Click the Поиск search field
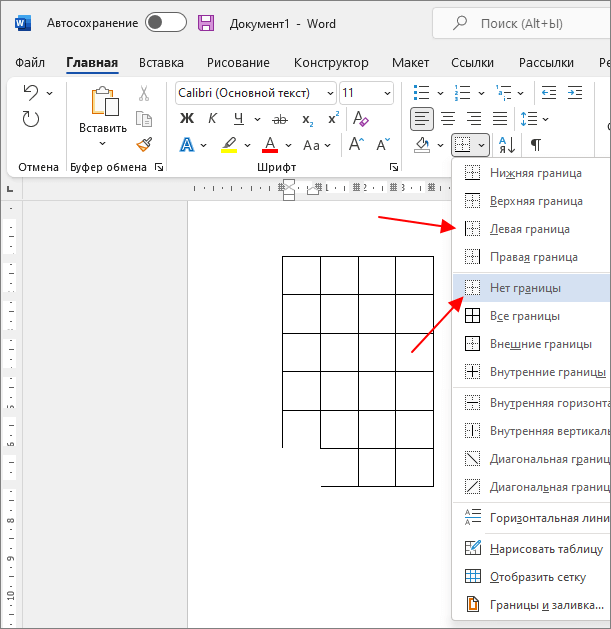Screen dimensions: 611x629 (x=522, y=24)
